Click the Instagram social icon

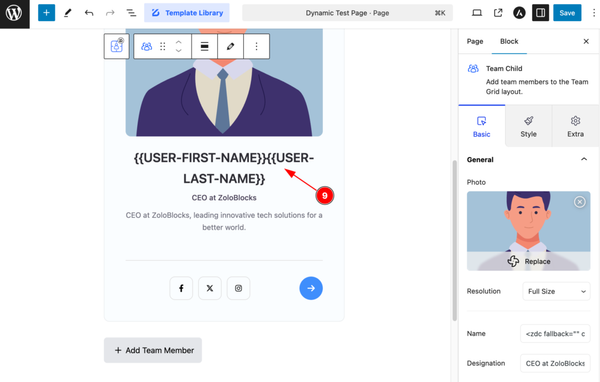pos(238,288)
